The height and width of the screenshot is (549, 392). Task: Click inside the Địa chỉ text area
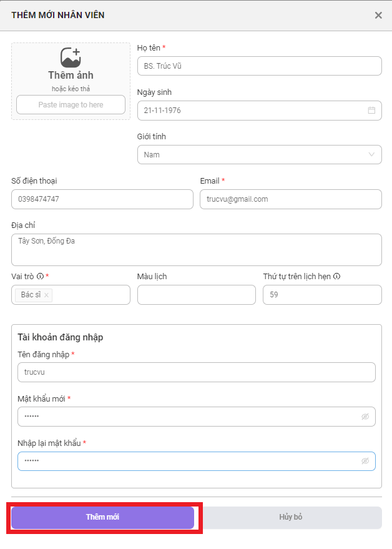pos(197,250)
